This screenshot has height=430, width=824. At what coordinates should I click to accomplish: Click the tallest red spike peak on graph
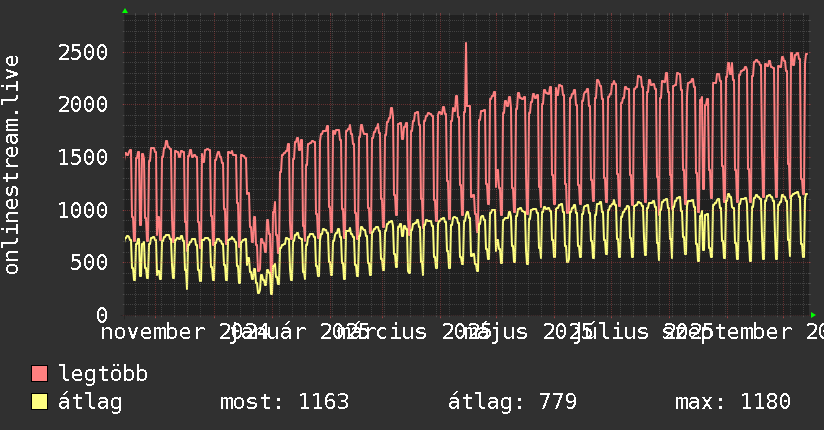tap(465, 44)
